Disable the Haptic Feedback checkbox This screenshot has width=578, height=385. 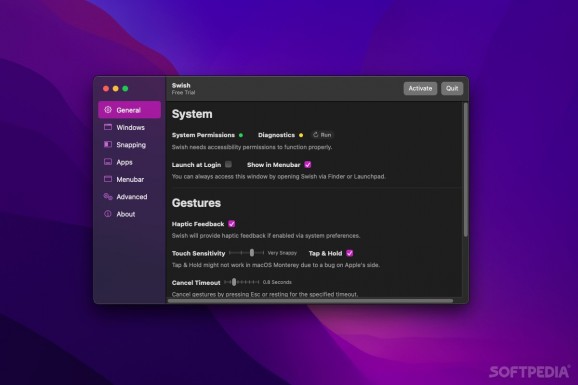pyautogui.click(x=231, y=224)
